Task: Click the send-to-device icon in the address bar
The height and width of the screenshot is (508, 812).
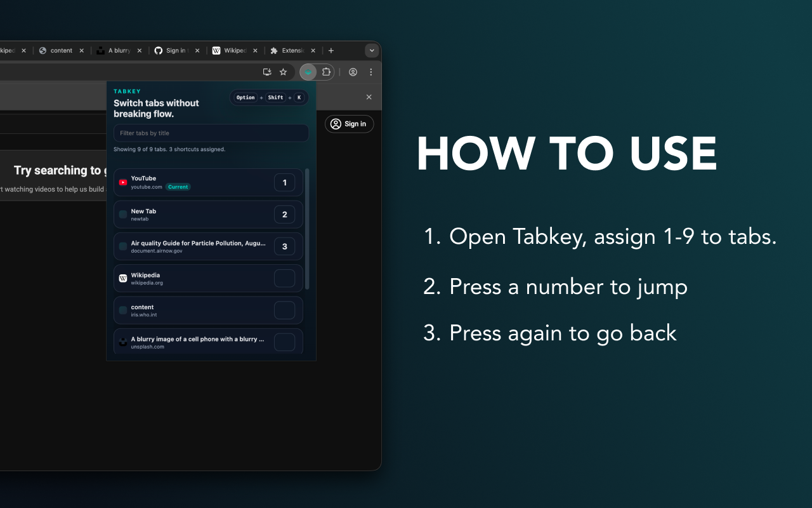Action: click(x=267, y=72)
